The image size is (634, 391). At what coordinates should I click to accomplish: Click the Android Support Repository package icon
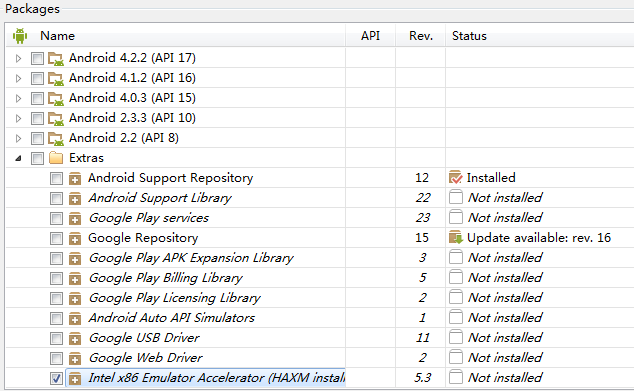75,178
